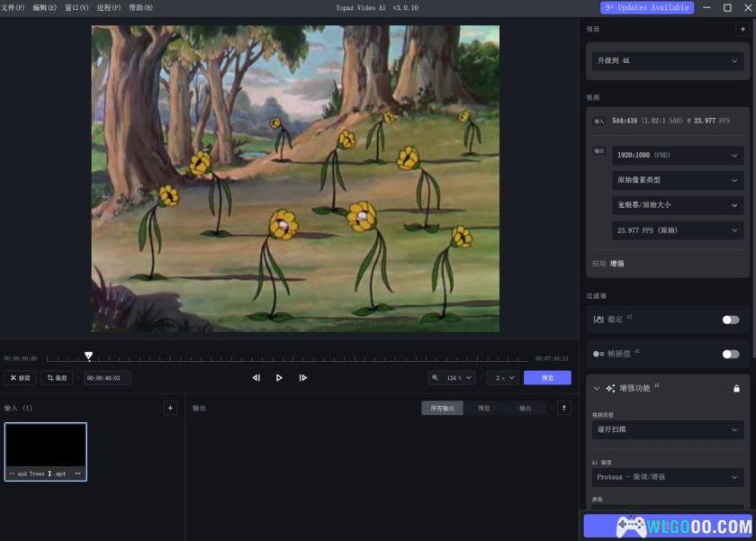Viewport: 756px width, 541px height.
Task: Step back one frame
Action: (256, 378)
